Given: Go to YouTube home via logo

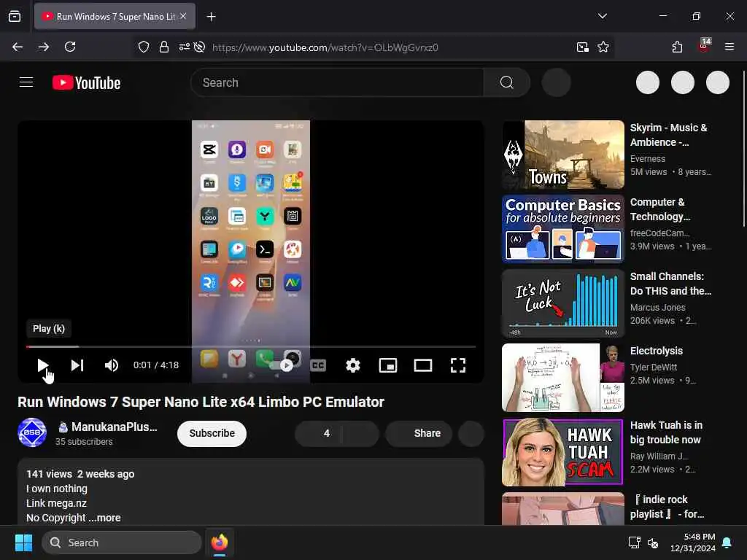Looking at the screenshot, I should click(86, 83).
